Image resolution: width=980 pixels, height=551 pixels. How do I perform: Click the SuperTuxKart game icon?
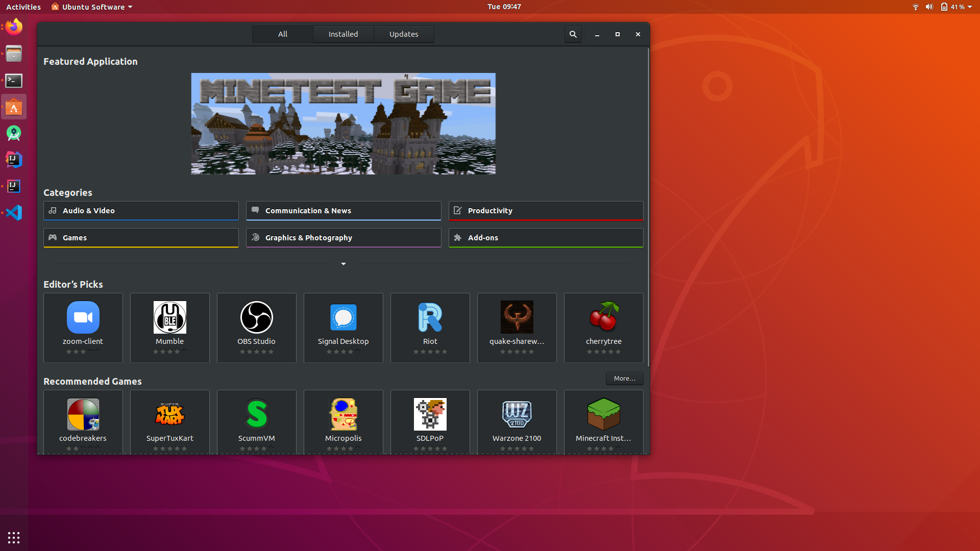[169, 414]
